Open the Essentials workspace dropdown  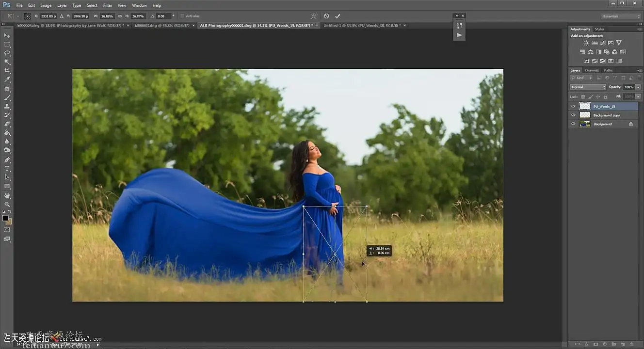(x=621, y=16)
